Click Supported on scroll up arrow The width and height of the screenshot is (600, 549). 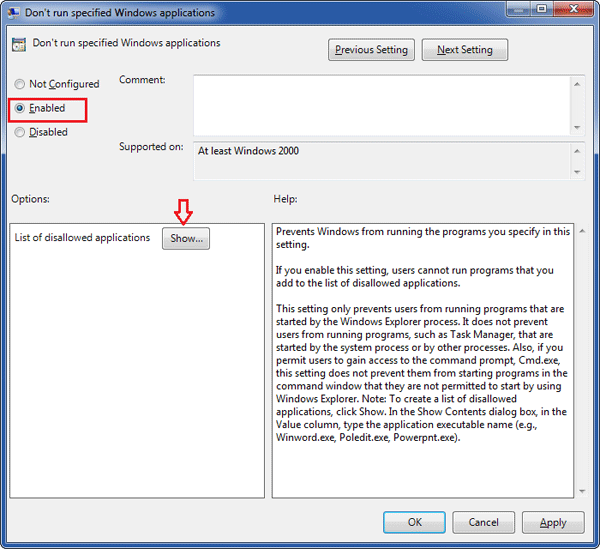click(x=577, y=151)
